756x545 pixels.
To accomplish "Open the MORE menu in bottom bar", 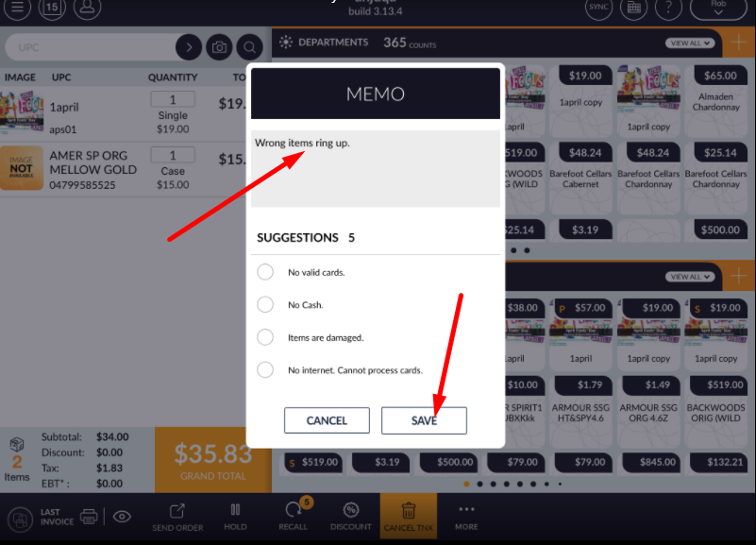I will point(466,518).
